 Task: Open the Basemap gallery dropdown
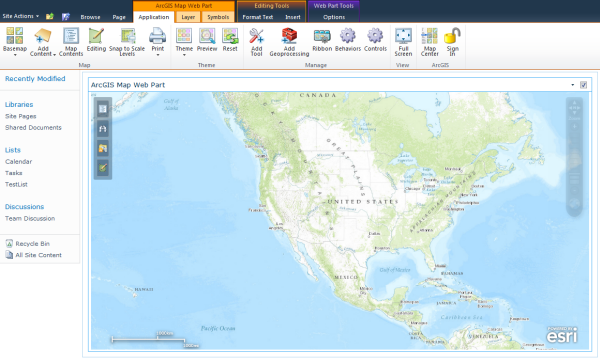(x=15, y=41)
